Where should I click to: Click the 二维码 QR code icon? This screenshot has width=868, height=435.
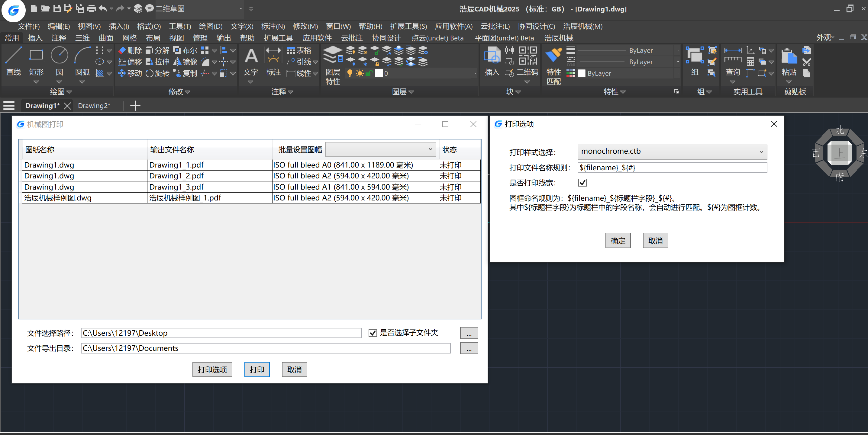coord(528,56)
